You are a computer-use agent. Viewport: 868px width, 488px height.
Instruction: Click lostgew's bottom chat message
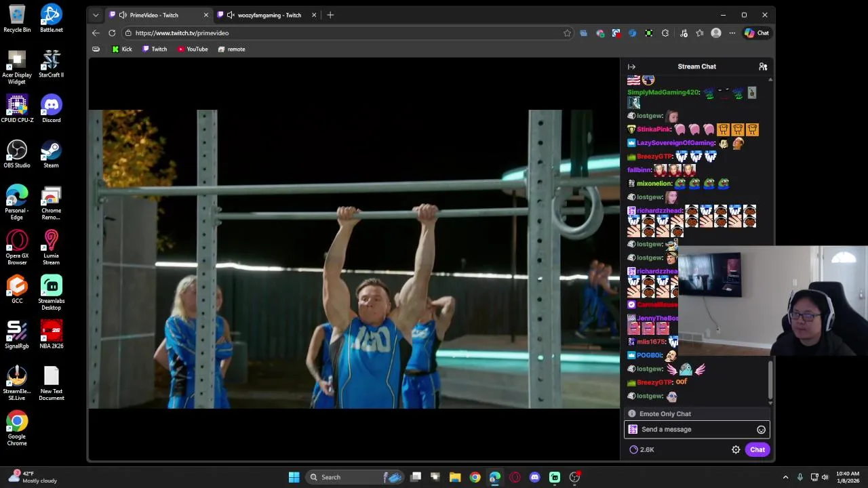(x=652, y=396)
